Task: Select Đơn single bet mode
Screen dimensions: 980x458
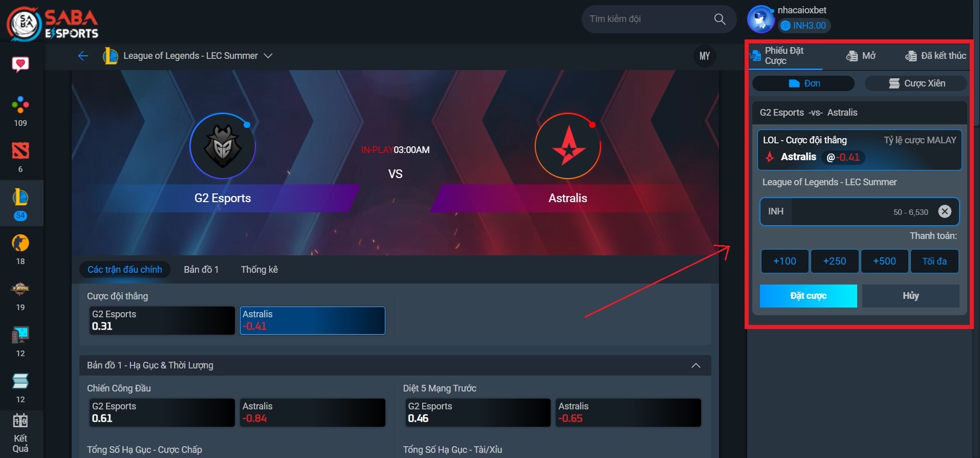Action: point(803,83)
